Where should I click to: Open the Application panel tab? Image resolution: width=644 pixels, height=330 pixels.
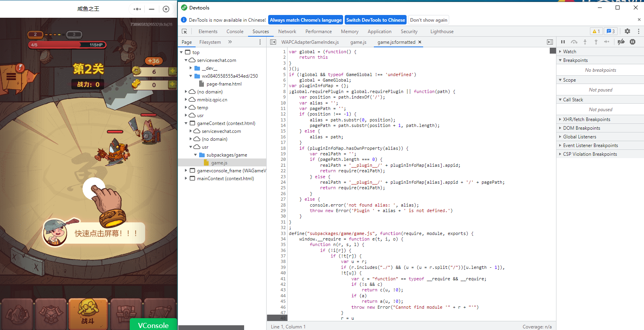[x=379, y=32]
